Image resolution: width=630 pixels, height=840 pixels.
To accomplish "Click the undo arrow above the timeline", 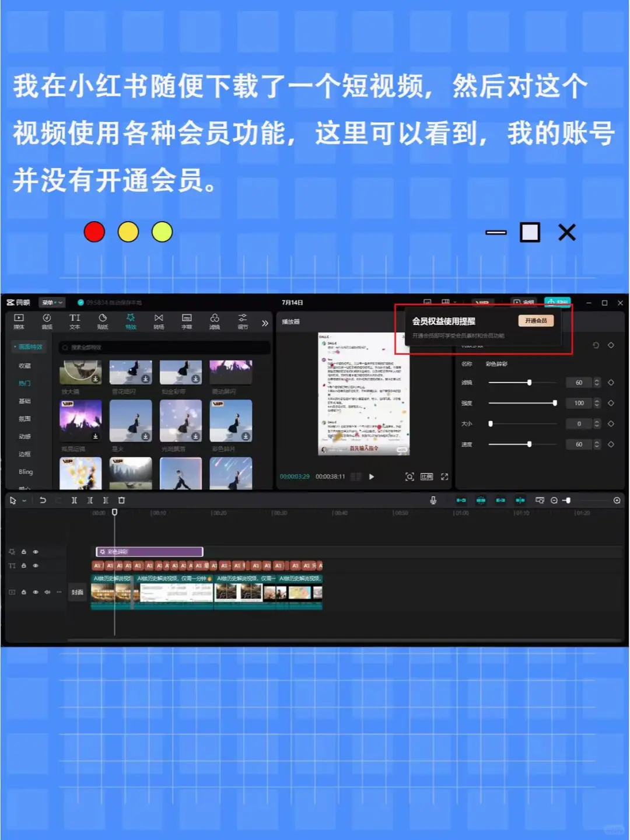I will 43,500.
